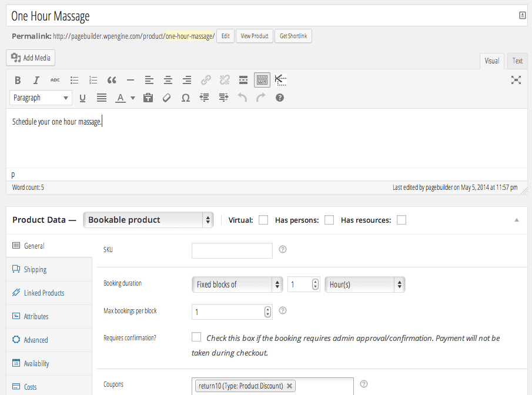
Task: Enter distraction-free fullscreen writing mode
Action: [x=516, y=81]
